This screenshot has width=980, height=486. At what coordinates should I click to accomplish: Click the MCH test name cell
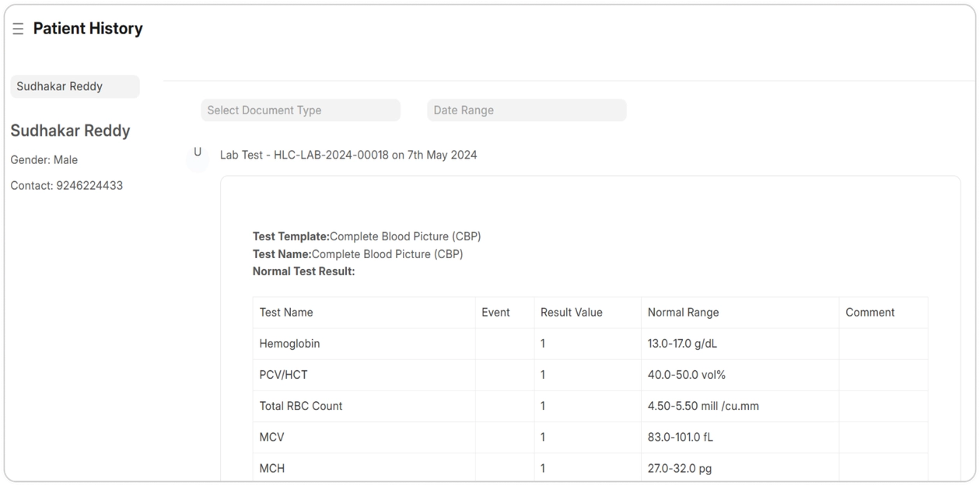click(x=272, y=468)
